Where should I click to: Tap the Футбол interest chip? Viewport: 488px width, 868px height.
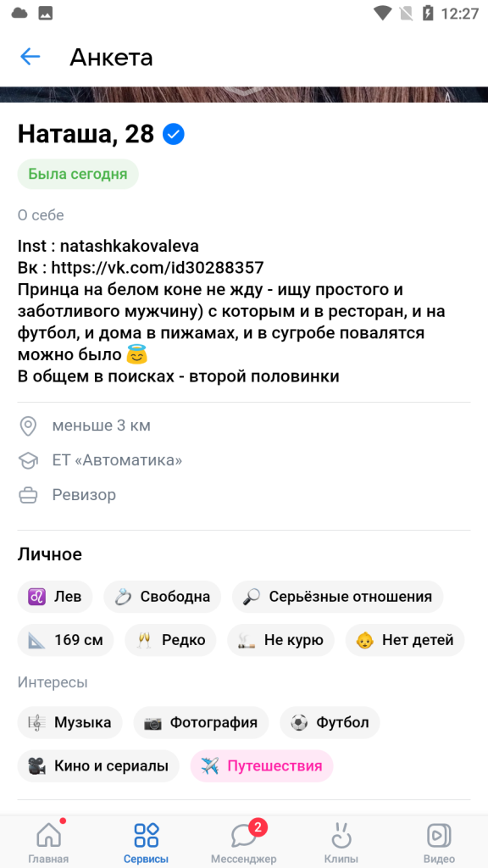point(330,723)
